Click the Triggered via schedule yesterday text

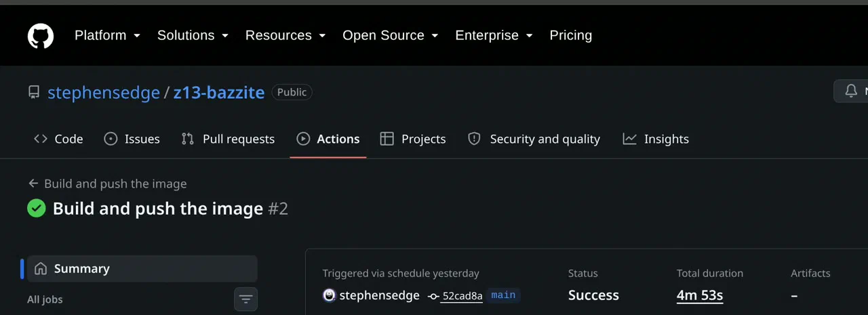click(401, 274)
